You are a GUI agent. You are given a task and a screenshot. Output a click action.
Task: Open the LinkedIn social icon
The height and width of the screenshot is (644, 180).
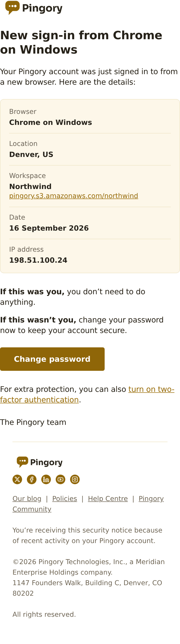(x=46, y=479)
